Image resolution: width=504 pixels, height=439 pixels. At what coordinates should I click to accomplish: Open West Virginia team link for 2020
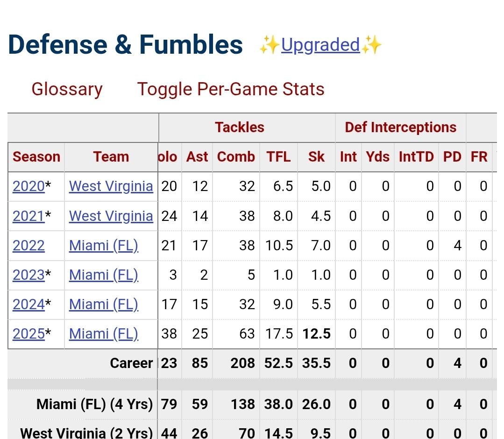[x=111, y=186]
